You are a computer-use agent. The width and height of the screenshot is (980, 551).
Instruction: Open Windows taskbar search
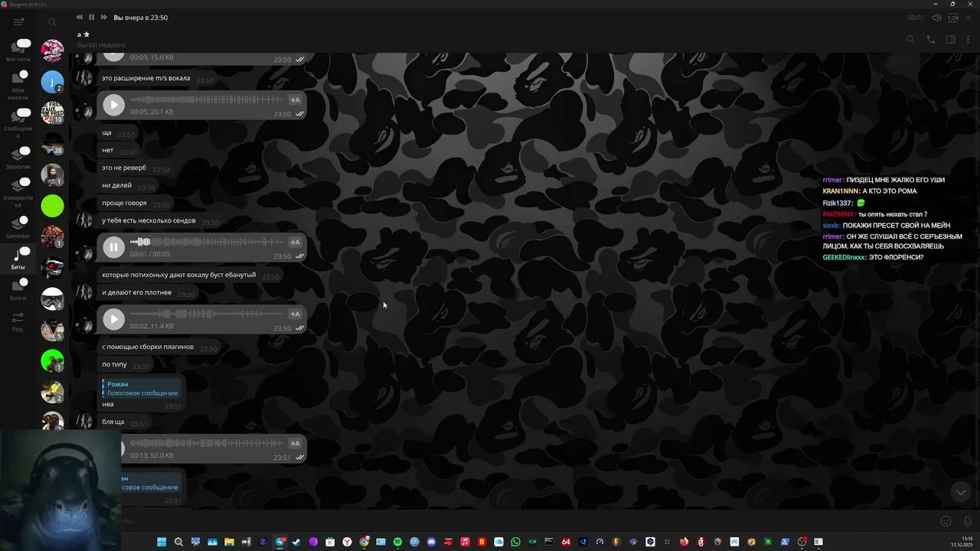pyautogui.click(x=178, y=542)
